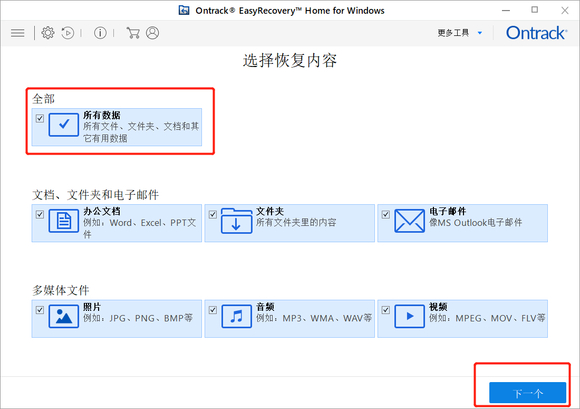Click the 所有数据 title text
The width and height of the screenshot is (580, 409).
(102, 115)
